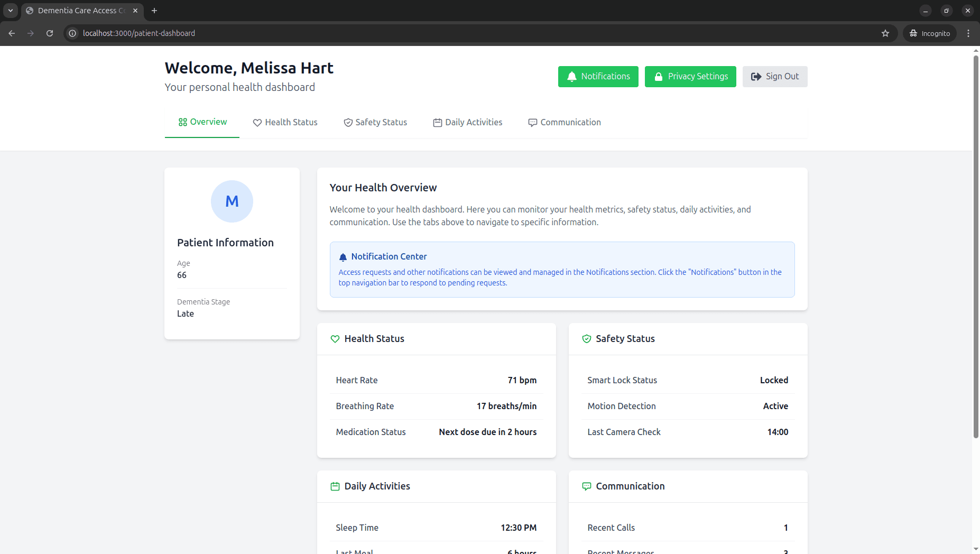The image size is (980, 554).
Task: Click the chat icon beside Communication card
Action: coord(586,486)
